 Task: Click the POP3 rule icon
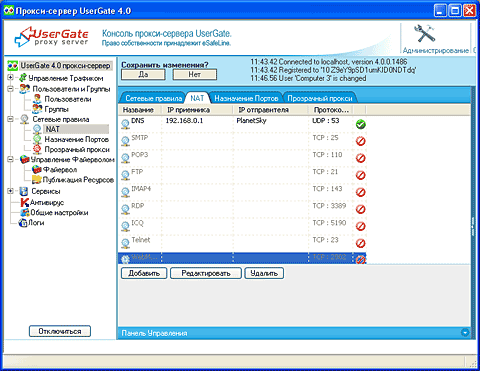click(x=125, y=158)
